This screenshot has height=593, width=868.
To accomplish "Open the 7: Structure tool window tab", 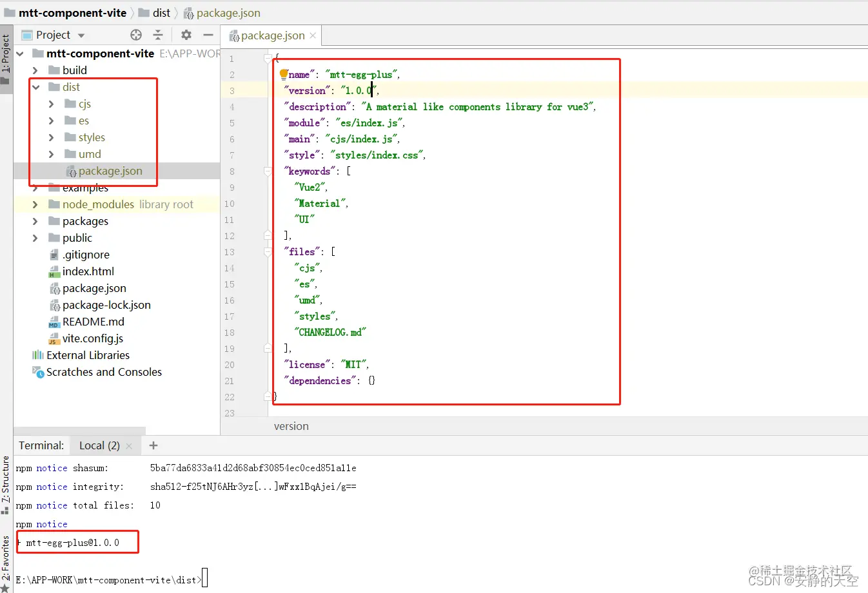I will (x=6, y=485).
